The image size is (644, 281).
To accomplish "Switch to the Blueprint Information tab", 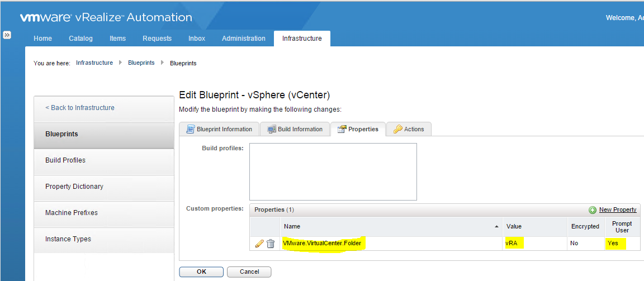I will tap(219, 129).
